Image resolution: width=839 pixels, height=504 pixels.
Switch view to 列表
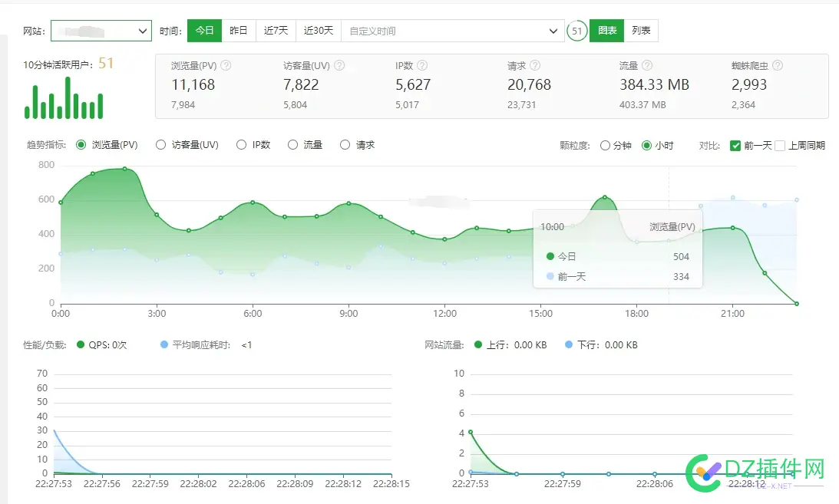tap(641, 31)
